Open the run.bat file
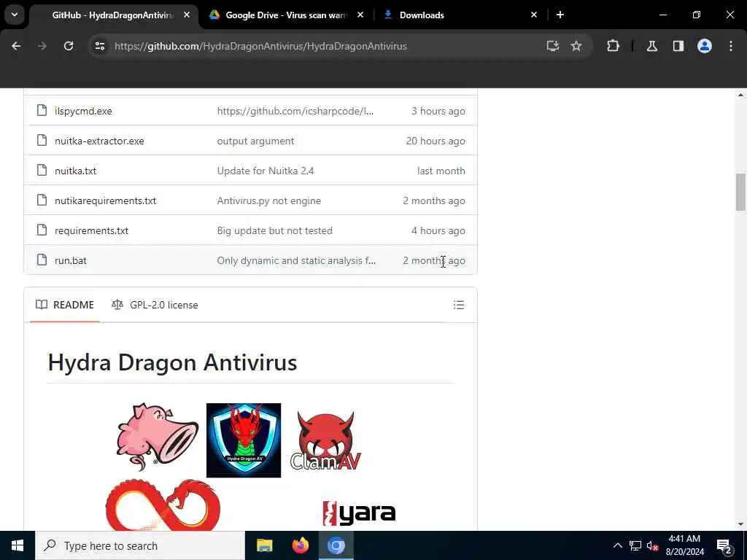Image resolution: width=747 pixels, height=560 pixels. [71, 260]
